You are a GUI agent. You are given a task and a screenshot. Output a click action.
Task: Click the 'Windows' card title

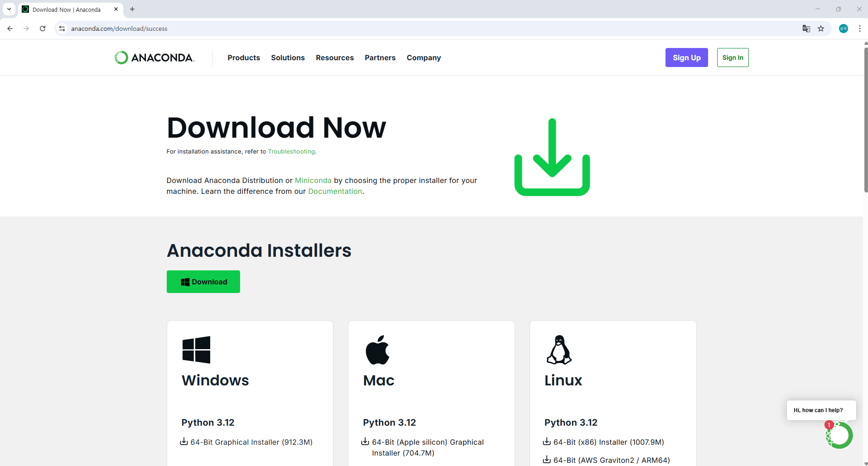pos(215,380)
